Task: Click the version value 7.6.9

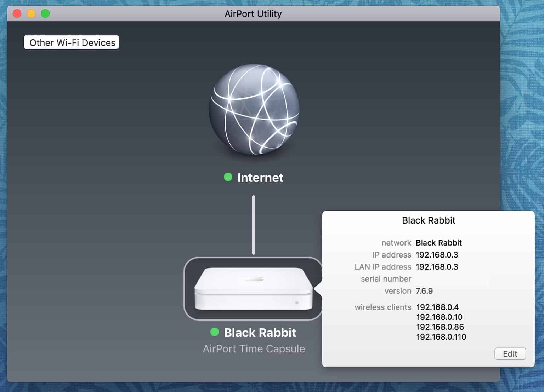Action: (424, 291)
